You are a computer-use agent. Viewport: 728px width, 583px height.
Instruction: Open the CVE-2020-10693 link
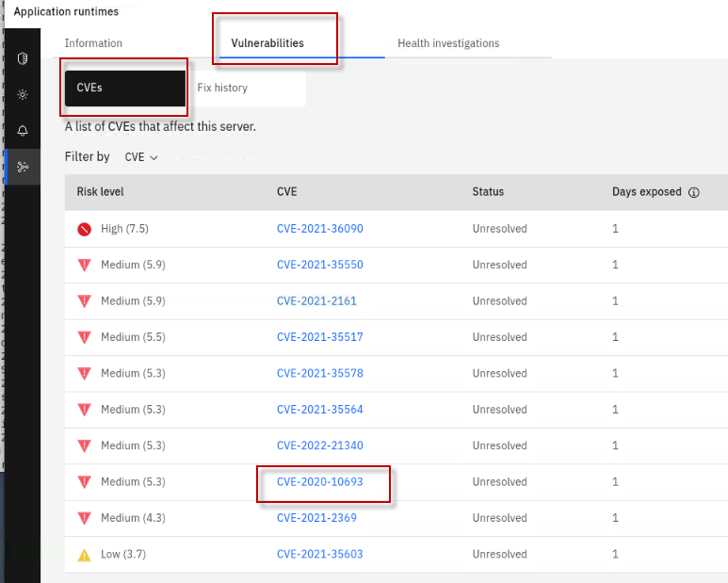(x=319, y=481)
